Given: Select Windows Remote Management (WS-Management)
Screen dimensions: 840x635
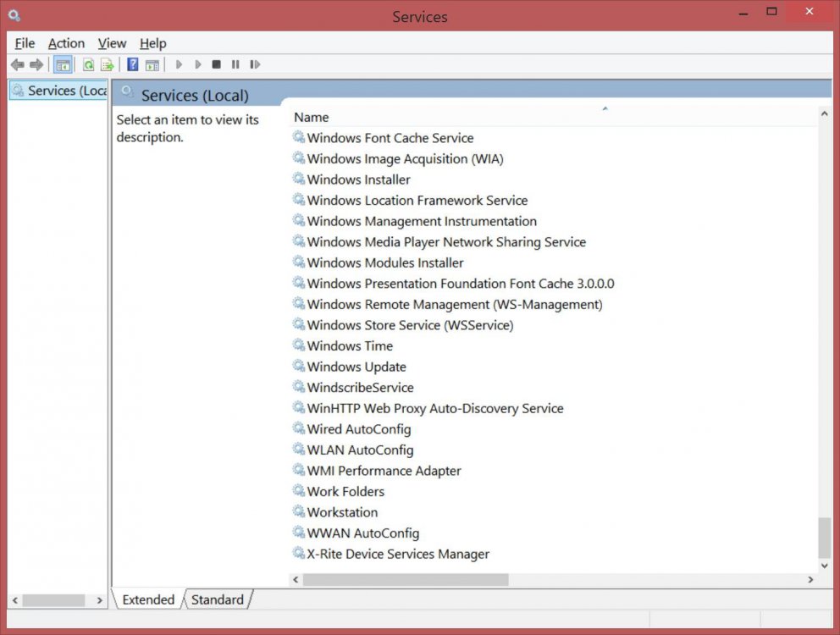Looking at the screenshot, I should pos(448,304).
